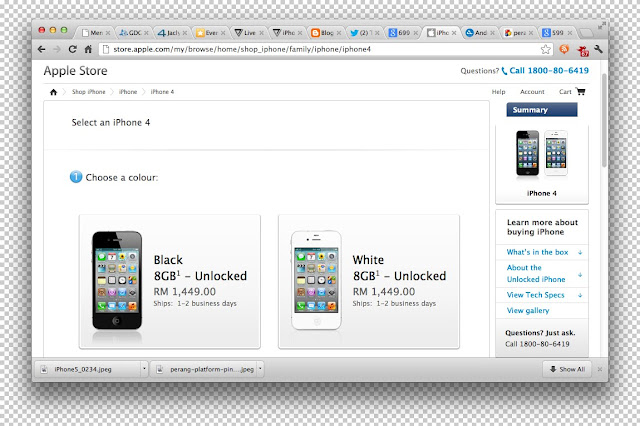This screenshot has height=426, width=640.
Task: Switch to the And tab
Action: (479, 33)
